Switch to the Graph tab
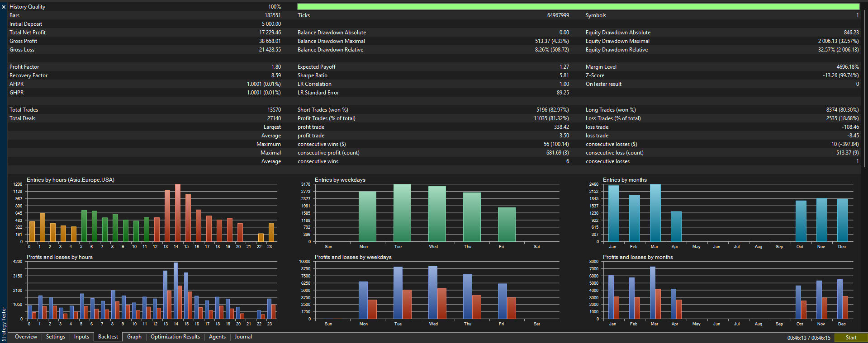This screenshot has width=868, height=343. 134,337
